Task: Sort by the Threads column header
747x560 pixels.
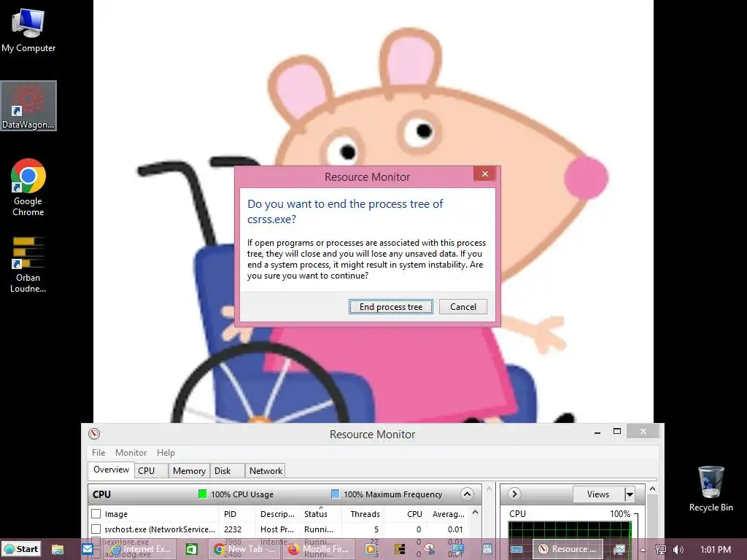Action: click(x=365, y=514)
